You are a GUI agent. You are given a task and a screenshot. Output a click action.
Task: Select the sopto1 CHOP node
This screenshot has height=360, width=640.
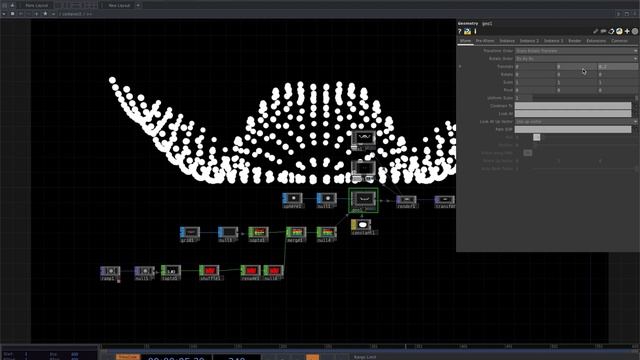(x=258, y=234)
